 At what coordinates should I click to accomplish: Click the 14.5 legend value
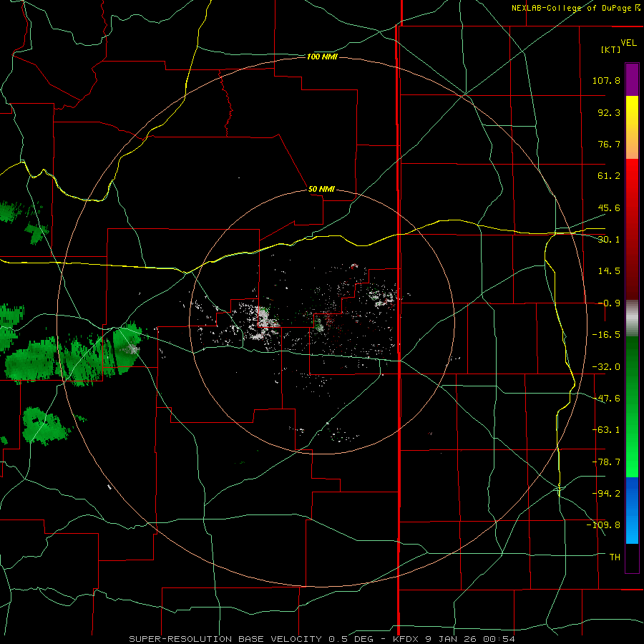click(x=609, y=271)
